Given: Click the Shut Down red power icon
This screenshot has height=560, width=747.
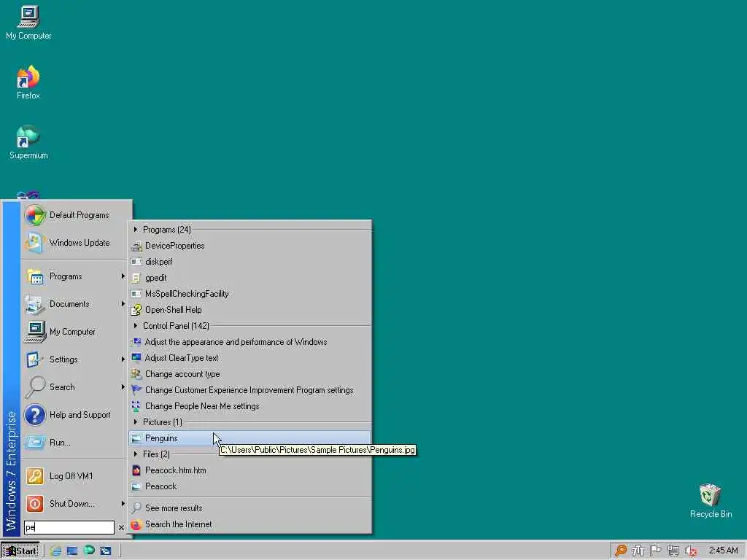Looking at the screenshot, I should [x=35, y=503].
